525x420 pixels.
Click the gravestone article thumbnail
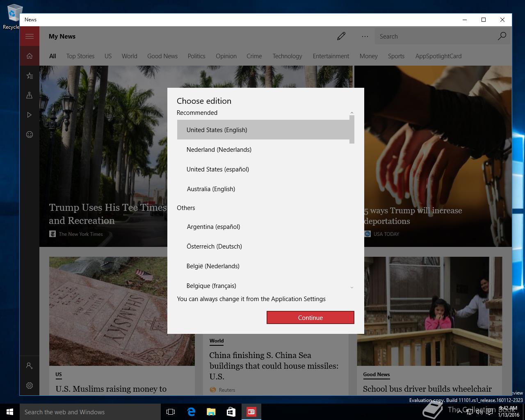click(x=122, y=311)
